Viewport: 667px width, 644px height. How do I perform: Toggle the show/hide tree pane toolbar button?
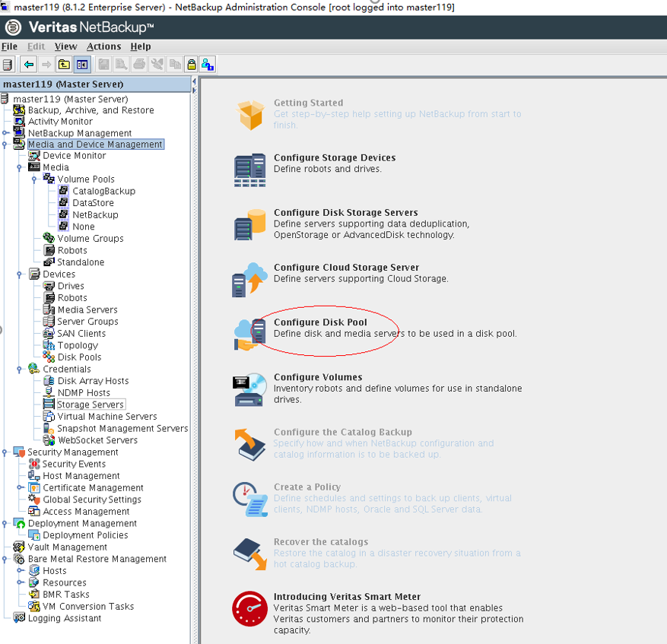point(82,65)
